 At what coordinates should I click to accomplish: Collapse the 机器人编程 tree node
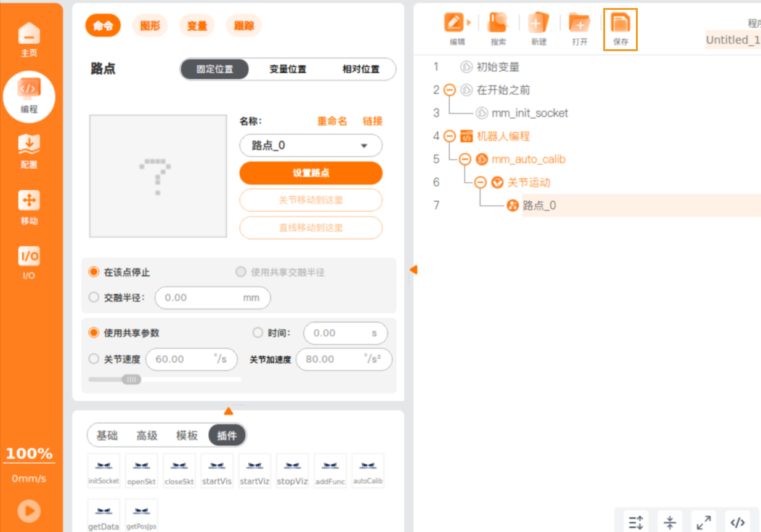pyautogui.click(x=450, y=136)
